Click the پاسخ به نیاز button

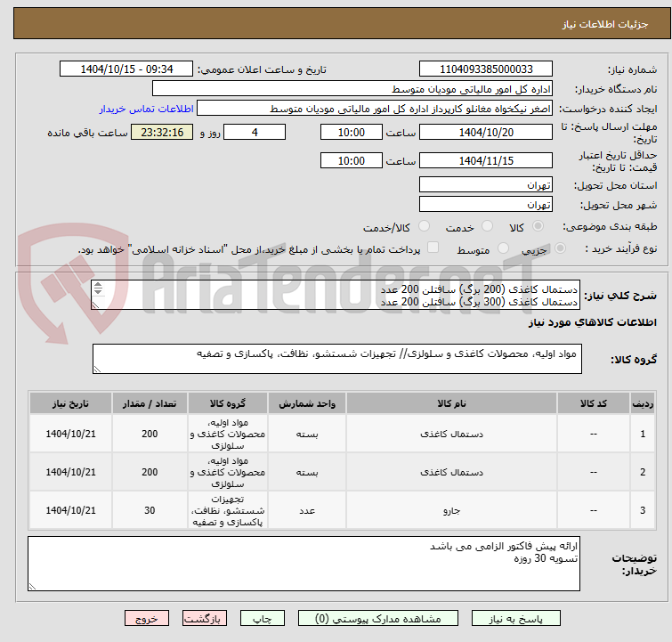click(516, 619)
